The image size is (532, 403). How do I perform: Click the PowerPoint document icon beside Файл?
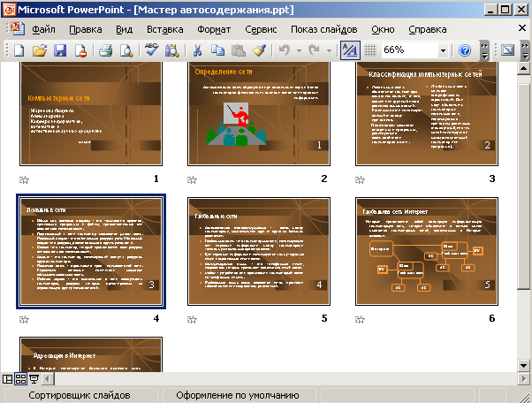tap(17, 29)
